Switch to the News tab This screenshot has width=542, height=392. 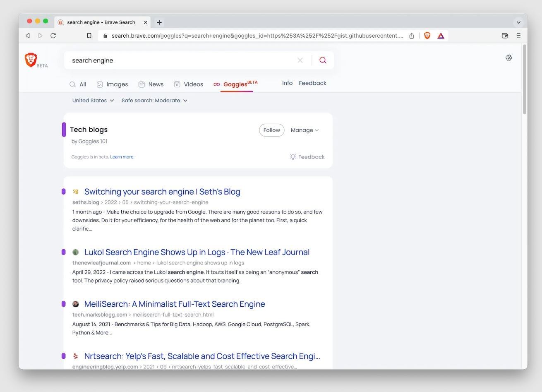(x=151, y=84)
